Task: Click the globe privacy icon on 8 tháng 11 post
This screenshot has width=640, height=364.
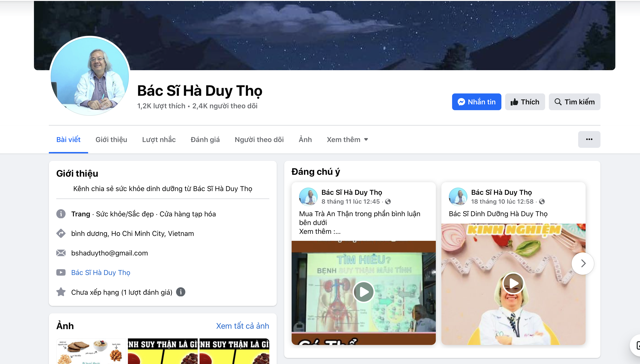Action: tap(388, 202)
